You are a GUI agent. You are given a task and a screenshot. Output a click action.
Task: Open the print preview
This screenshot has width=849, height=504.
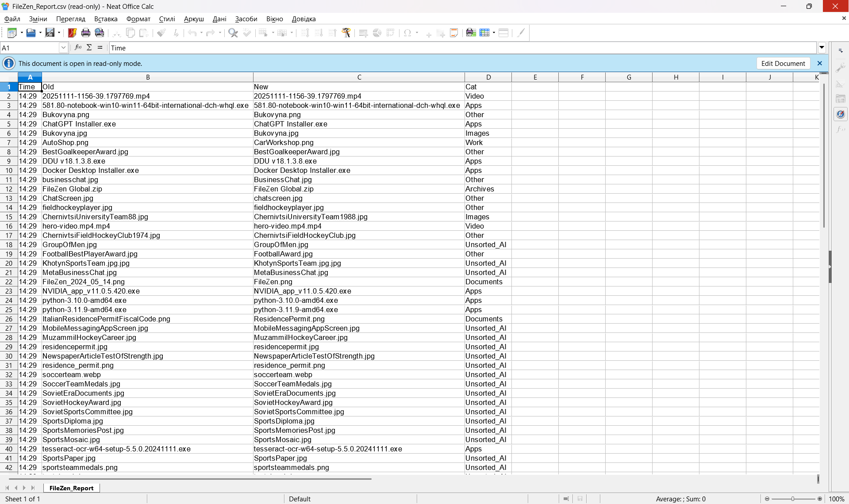click(99, 32)
